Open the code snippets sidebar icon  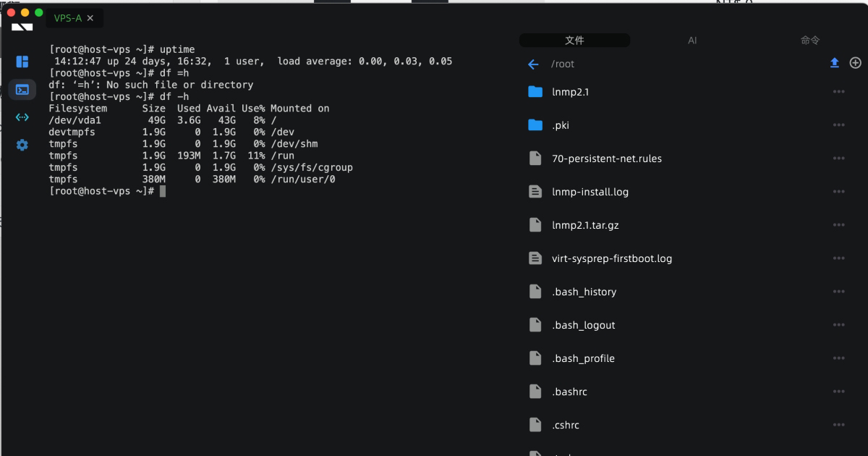[22, 117]
